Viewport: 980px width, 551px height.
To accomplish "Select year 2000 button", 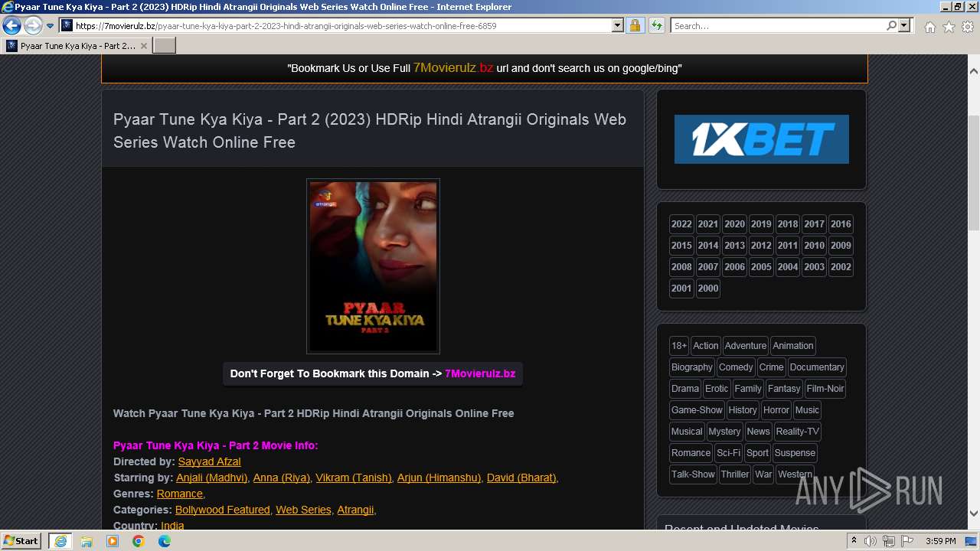I will 708,289.
